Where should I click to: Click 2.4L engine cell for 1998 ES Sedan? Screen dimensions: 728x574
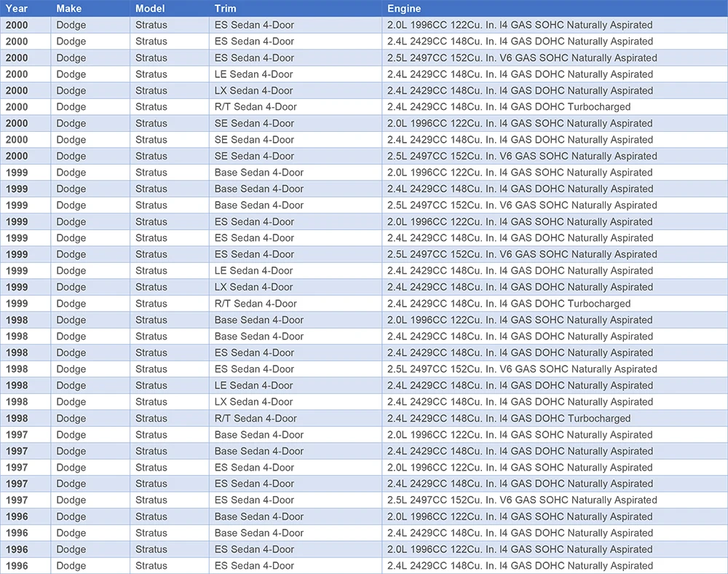pyautogui.click(x=555, y=353)
